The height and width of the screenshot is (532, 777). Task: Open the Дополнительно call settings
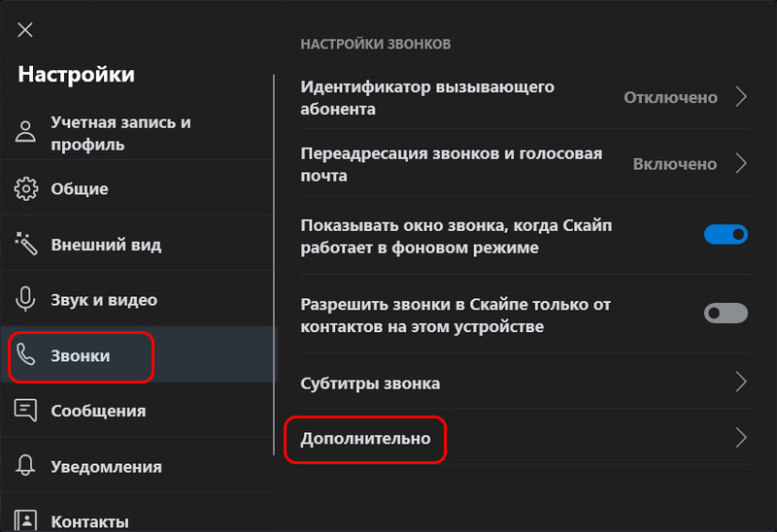click(x=526, y=439)
